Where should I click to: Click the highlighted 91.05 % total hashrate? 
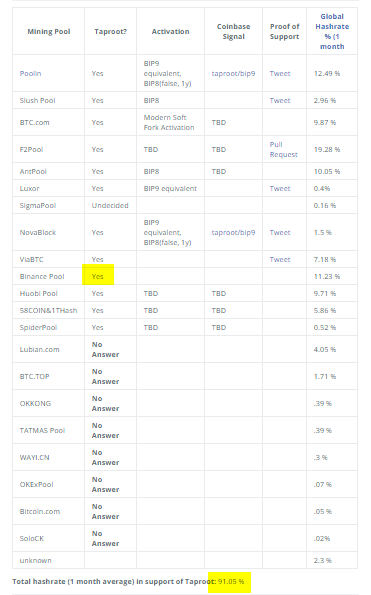click(x=231, y=581)
